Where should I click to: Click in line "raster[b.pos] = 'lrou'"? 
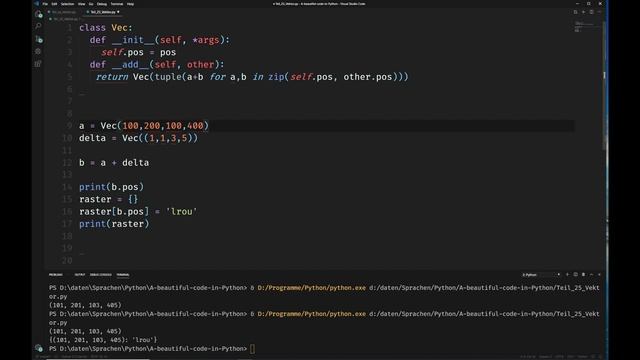pos(138,211)
